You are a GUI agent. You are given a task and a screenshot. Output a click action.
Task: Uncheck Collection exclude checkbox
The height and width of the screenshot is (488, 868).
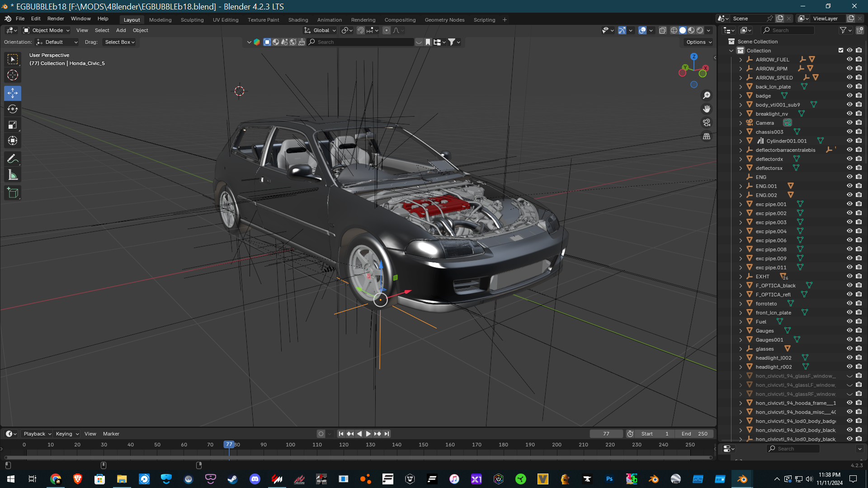click(841, 50)
